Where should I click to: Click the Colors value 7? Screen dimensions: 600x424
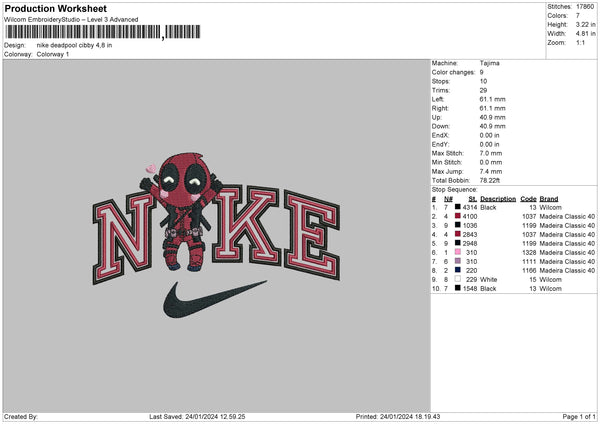pyautogui.click(x=578, y=16)
